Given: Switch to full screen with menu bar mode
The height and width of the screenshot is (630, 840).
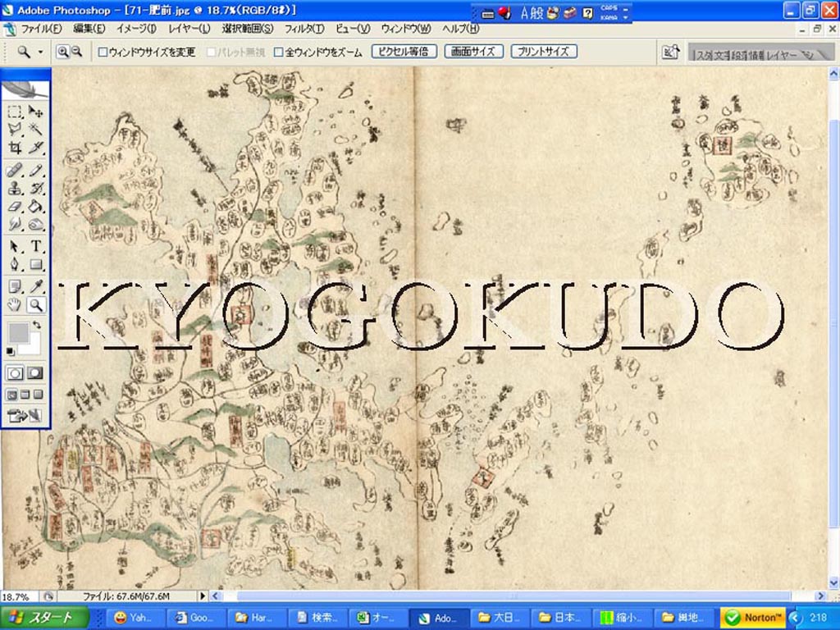Looking at the screenshot, I should coord(25,395).
